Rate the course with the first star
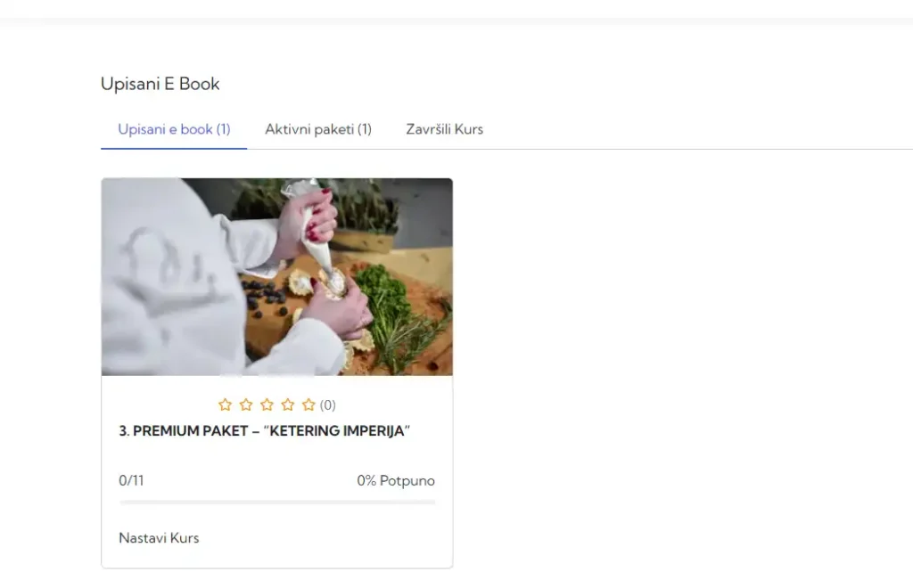Viewport: 913px width, 588px height. (x=225, y=404)
